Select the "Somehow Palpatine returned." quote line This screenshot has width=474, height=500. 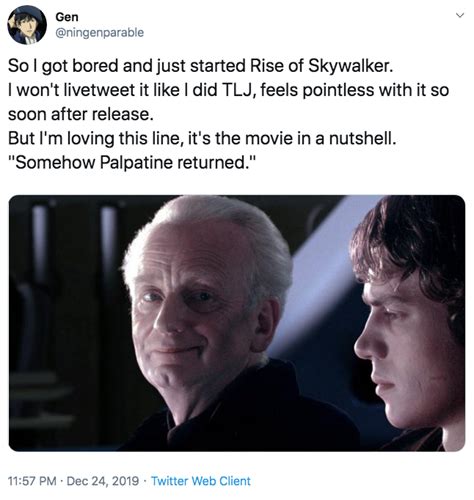(132, 162)
